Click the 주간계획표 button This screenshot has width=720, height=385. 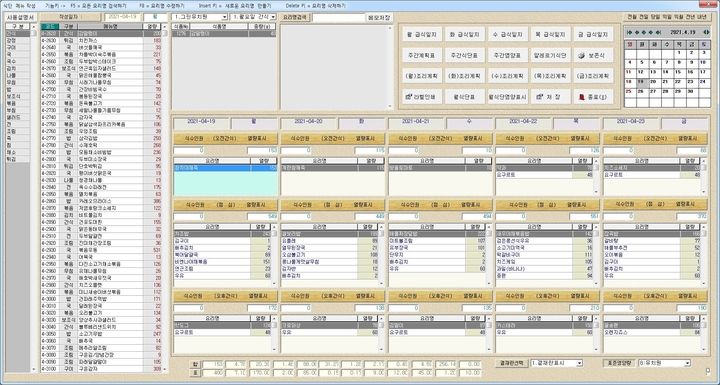(422, 55)
